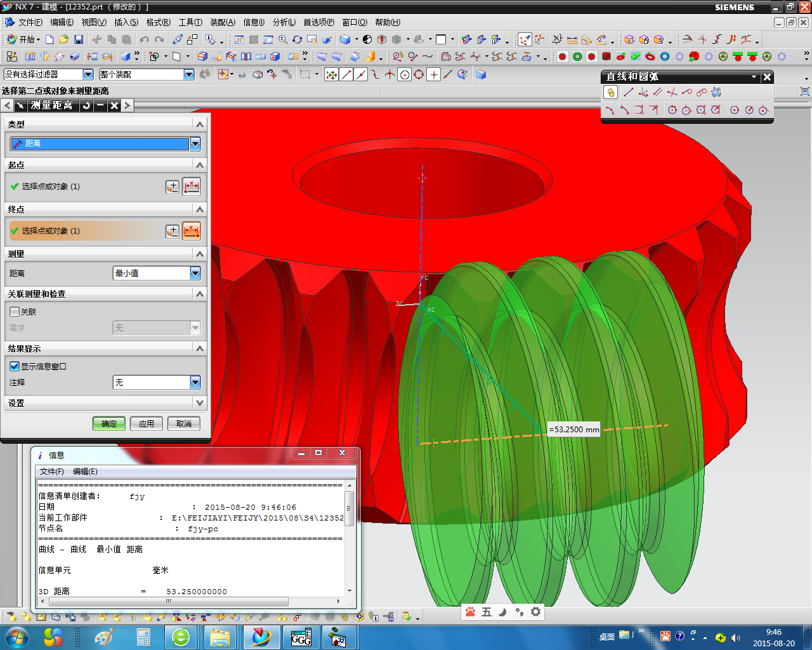The height and width of the screenshot is (650, 812).
Task: Open the 首选项(P) menu
Action: pyautogui.click(x=318, y=22)
